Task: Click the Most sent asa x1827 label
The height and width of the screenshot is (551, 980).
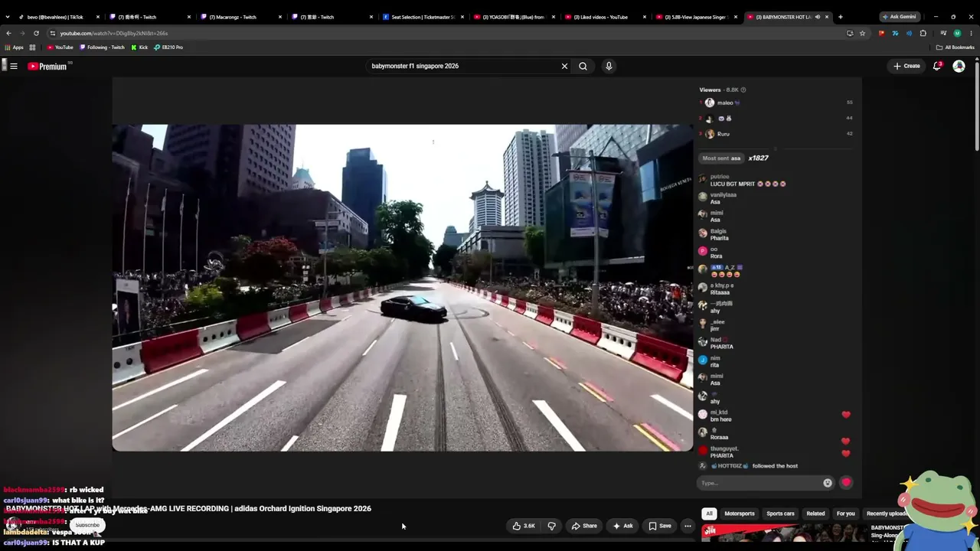Action: 735,158
